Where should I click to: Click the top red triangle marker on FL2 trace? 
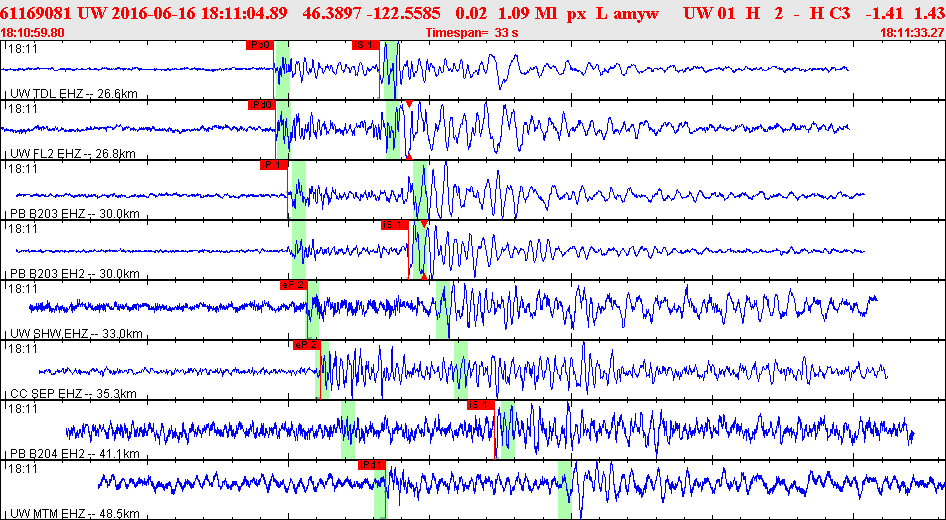pyautogui.click(x=409, y=104)
